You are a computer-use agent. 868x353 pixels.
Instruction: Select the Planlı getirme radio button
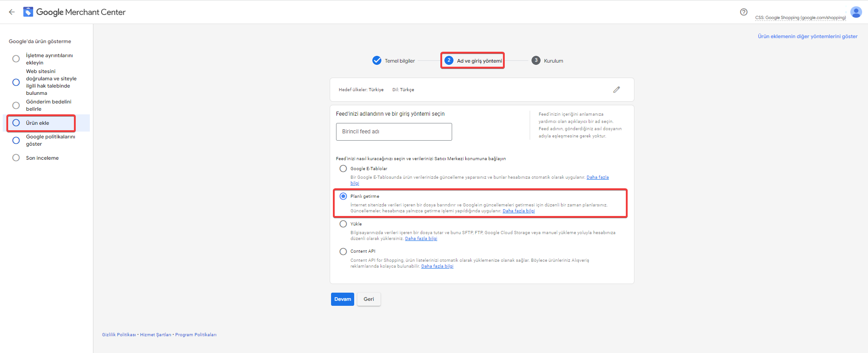point(343,196)
